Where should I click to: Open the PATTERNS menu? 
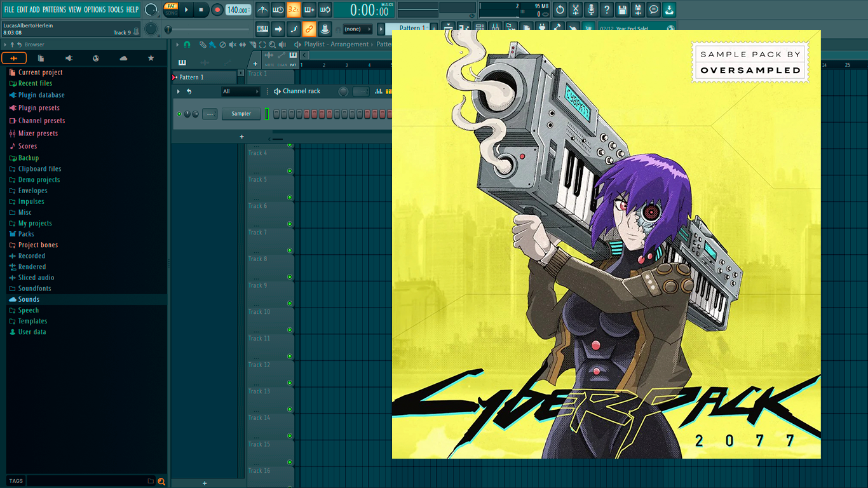[x=54, y=10]
